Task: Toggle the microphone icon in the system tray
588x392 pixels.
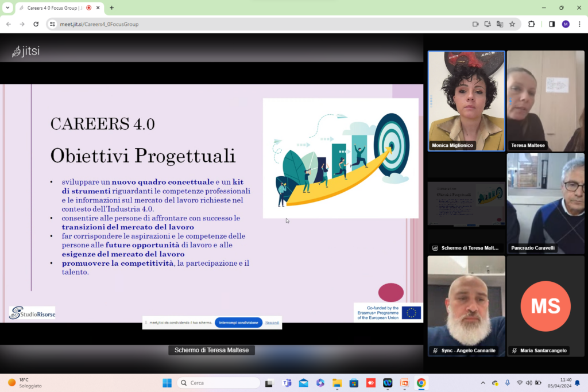Action: click(508, 383)
